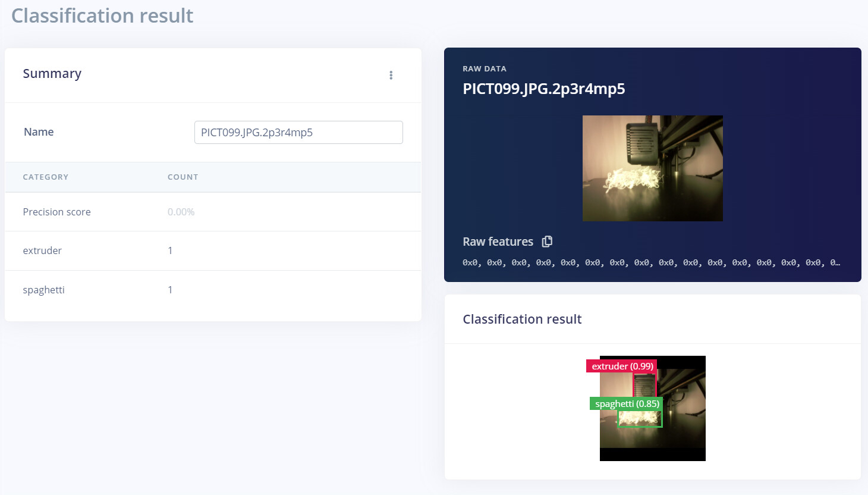Viewport: 868px width, 495px height.
Task: Open the raw data sample image
Action: [x=653, y=168]
